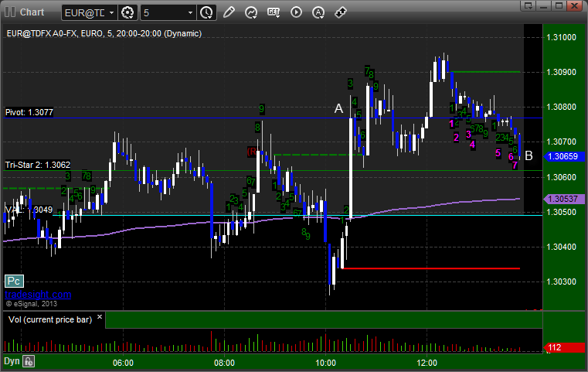Click the Pivot: 1.3077 line label
Viewport: 588px width, 372px height.
point(29,112)
